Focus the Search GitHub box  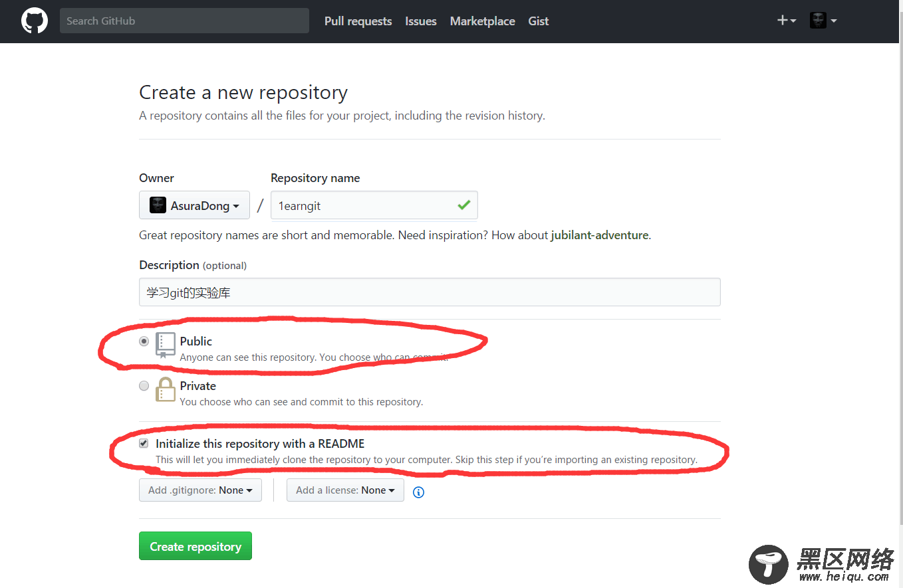pos(184,21)
